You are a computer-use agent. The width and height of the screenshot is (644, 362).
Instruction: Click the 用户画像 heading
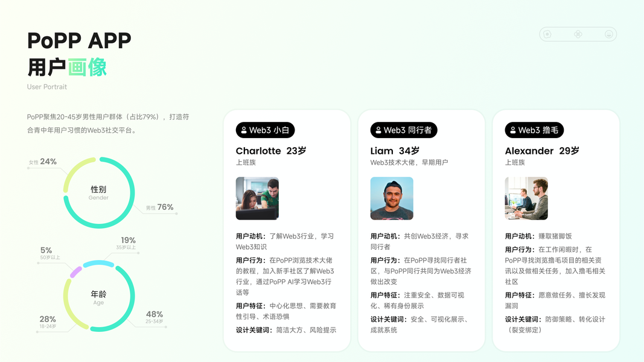(x=67, y=68)
